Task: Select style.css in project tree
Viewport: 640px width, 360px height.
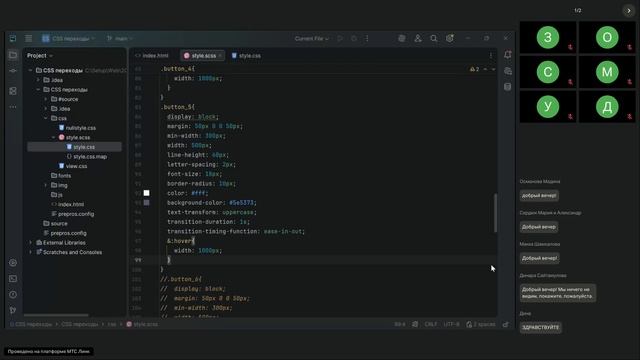Action: (80, 147)
